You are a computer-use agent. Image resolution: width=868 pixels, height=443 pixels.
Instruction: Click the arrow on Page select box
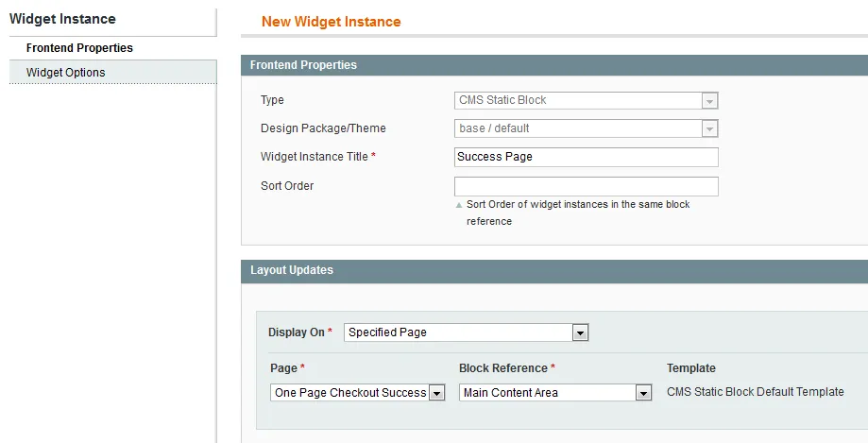[436, 393]
